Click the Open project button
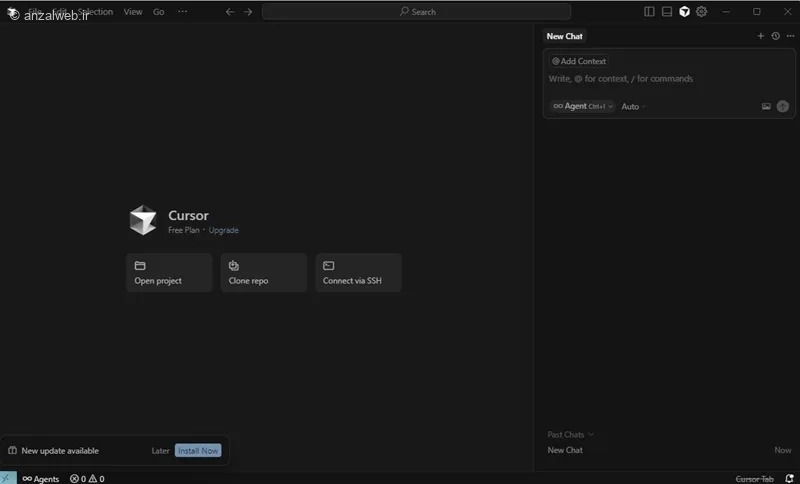The height and width of the screenshot is (484, 800). [169, 272]
